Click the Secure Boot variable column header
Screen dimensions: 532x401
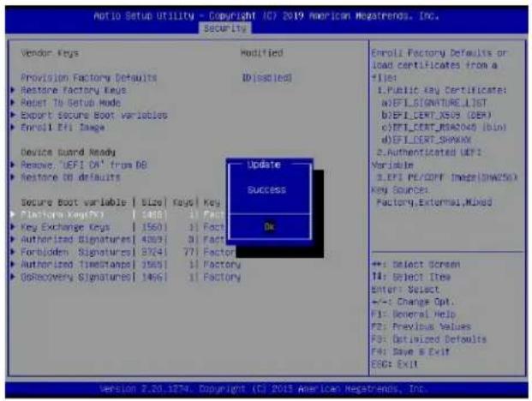74,202
